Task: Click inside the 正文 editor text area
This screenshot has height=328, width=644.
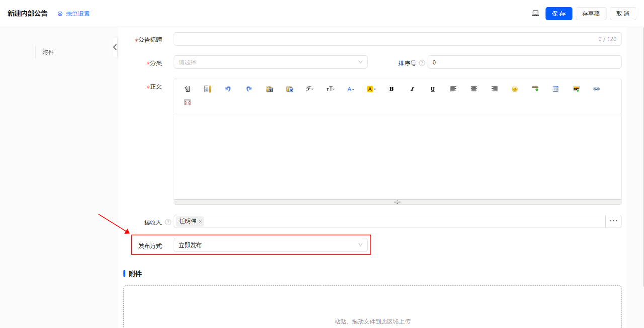Action: click(397, 156)
